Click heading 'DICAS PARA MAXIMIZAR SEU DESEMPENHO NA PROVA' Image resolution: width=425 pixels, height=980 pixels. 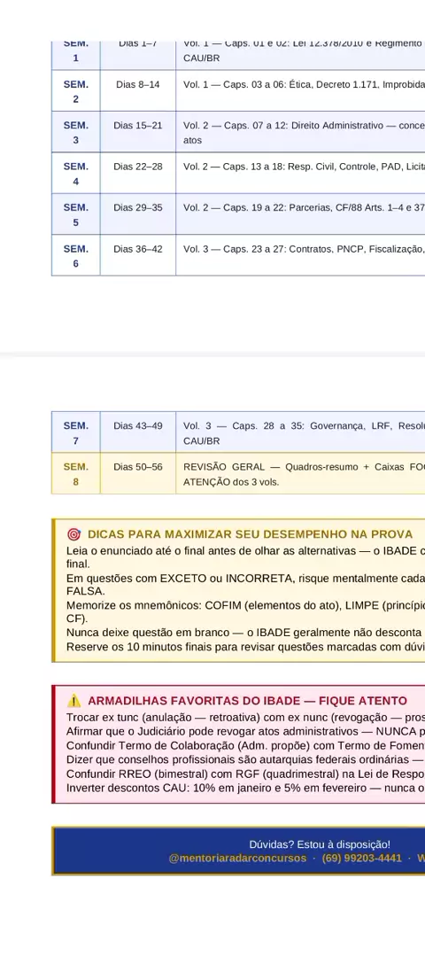251,534
